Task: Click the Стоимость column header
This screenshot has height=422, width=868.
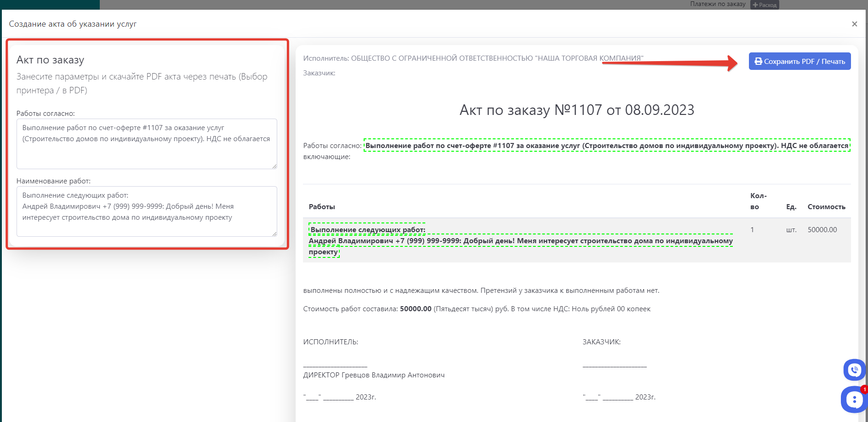Action: pos(826,207)
